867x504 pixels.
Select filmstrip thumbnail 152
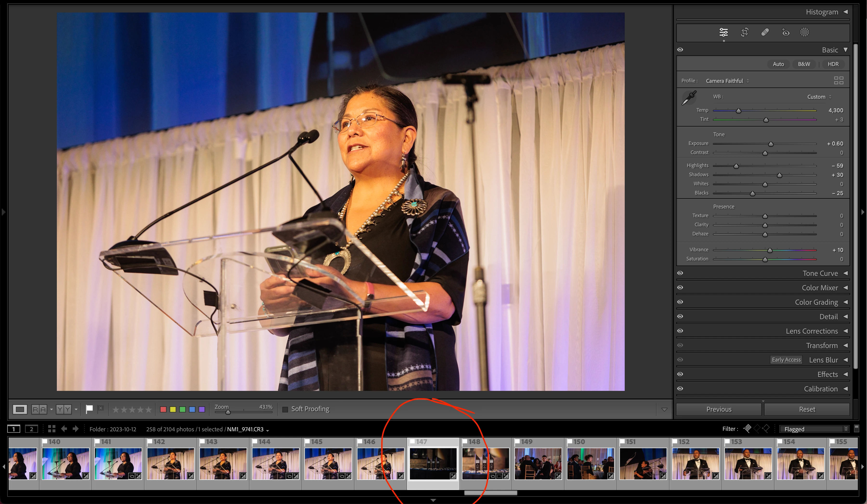(x=695, y=463)
